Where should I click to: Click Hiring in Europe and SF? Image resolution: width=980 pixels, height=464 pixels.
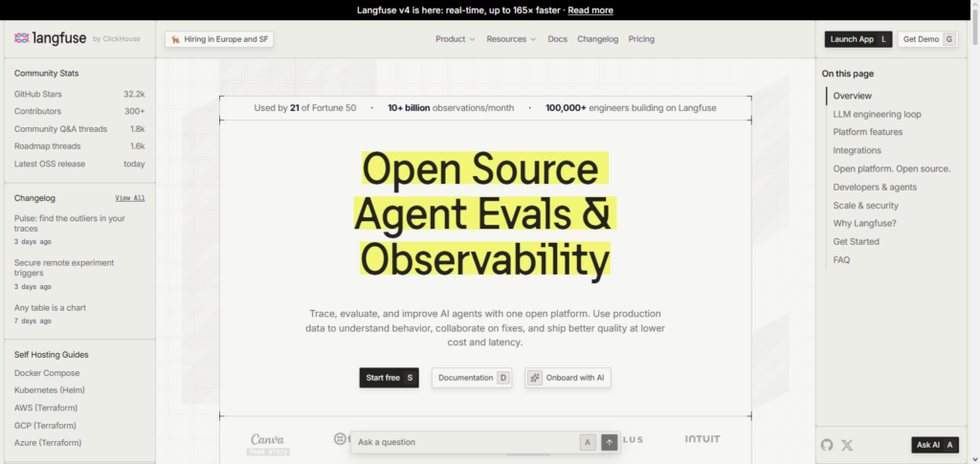click(219, 39)
